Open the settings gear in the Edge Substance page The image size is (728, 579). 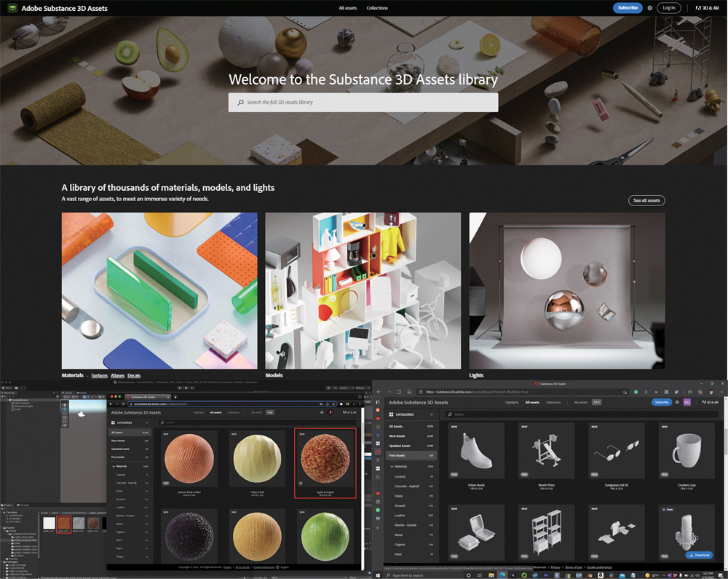pos(677,402)
